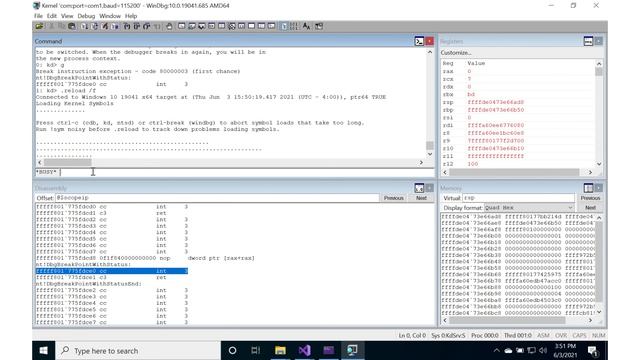
Task: Click the Disassembly panel title bar menu icon
Action: [419, 188]
